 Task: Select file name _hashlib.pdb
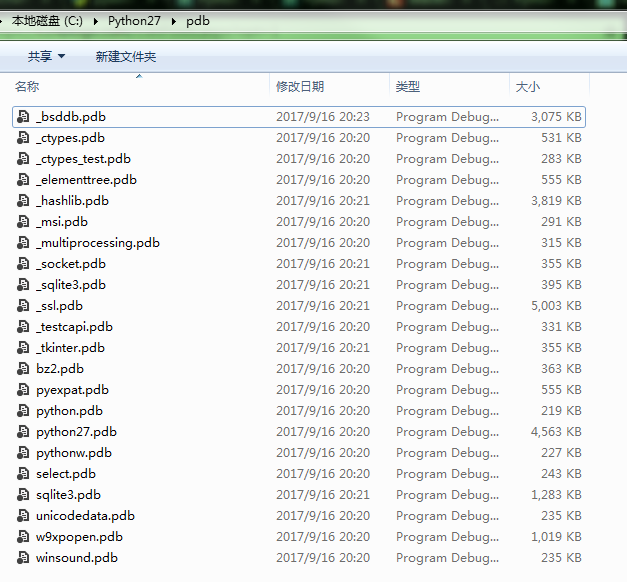pyautogui.click(x=72, y=201)
